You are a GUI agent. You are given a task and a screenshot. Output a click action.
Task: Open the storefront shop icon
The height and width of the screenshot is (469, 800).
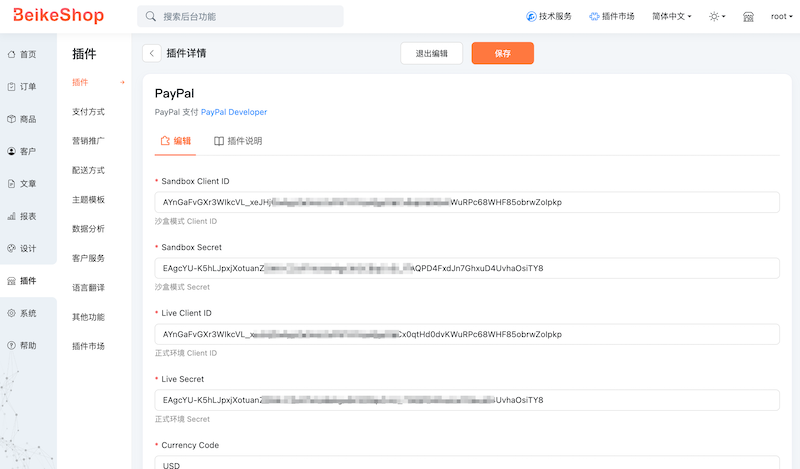click(748, 17)
